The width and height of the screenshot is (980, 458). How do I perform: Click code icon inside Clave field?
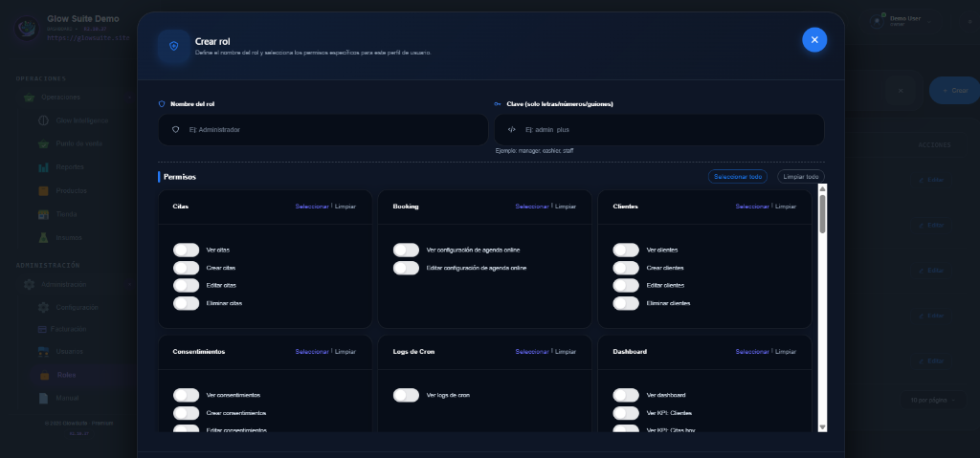tap(512, 130)
